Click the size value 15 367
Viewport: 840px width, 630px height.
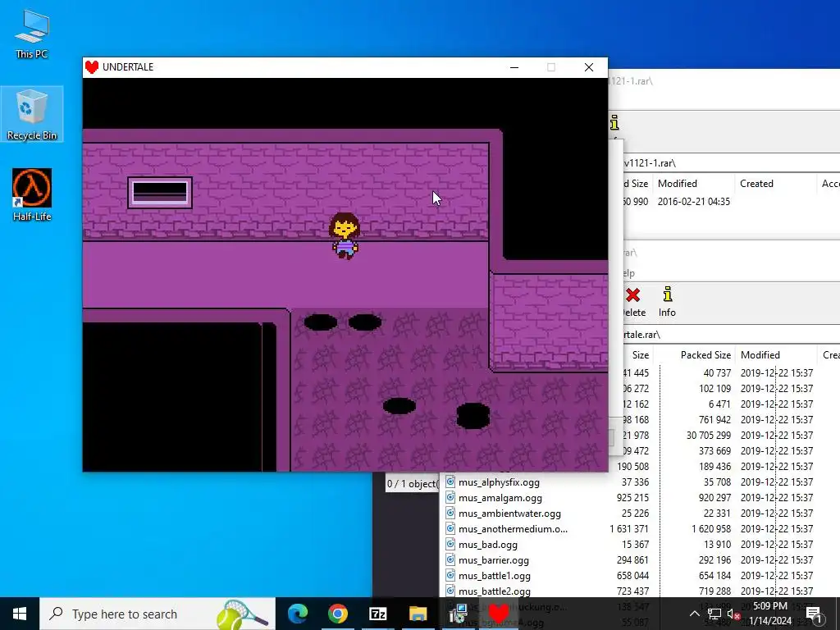tap(635, 545)
